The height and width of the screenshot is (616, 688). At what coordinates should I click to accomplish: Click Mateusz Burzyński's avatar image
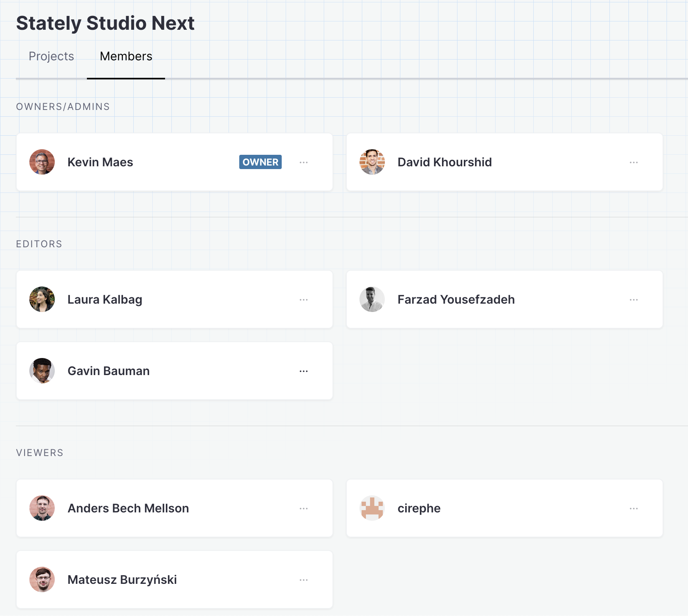(42, 579)
